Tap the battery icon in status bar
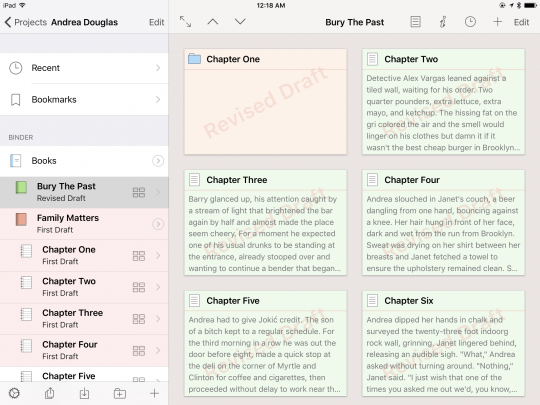The width and height of the screenshot is (540, 405). point(530,6)
